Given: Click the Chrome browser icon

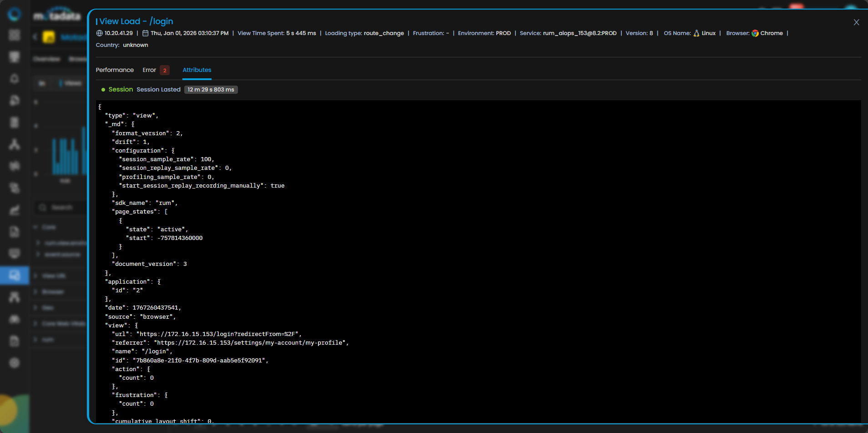Looking at the screenshot, I should (x=755, y=33).
